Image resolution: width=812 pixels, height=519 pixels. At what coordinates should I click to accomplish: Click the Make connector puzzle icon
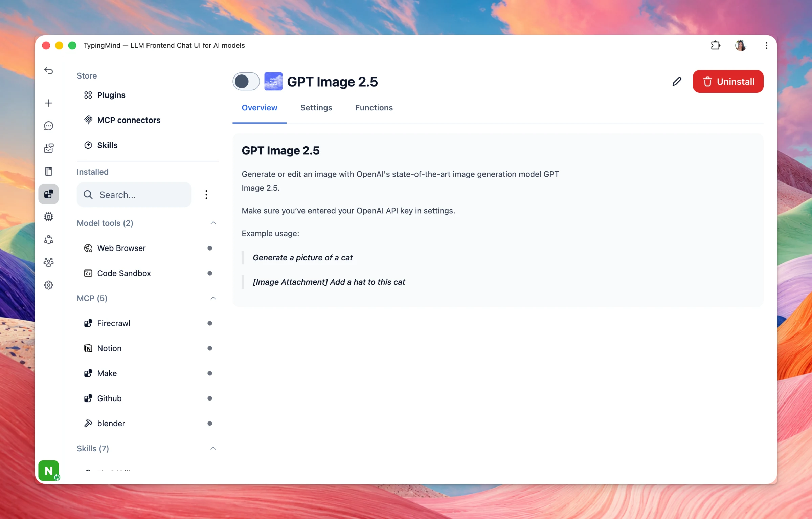pyautogui.click(x=88, y=373)
